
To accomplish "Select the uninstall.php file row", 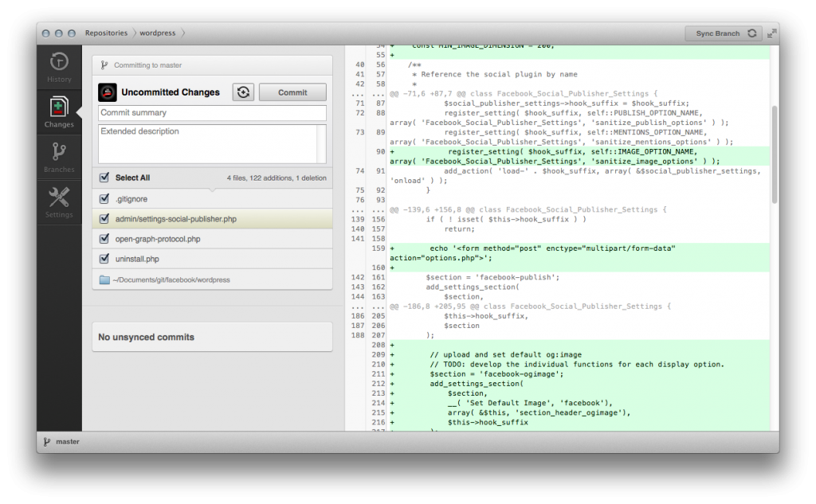I will click(x=212, y=259).
